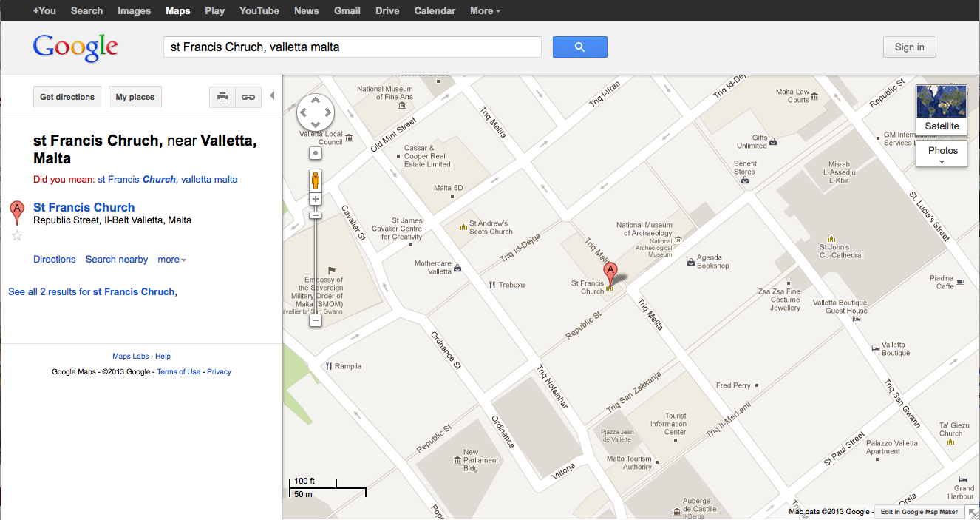Open My places
Screen dimensions: 980x520
(135, 97)
